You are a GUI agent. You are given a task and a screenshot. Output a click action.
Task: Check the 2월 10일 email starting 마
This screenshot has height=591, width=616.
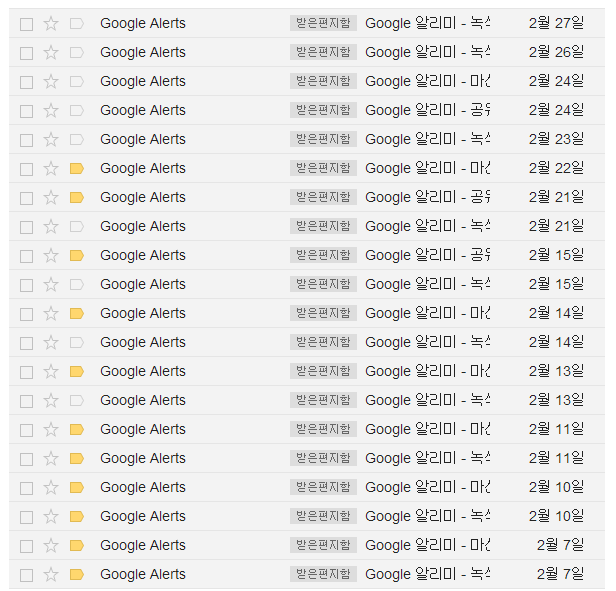pos(26,488)
